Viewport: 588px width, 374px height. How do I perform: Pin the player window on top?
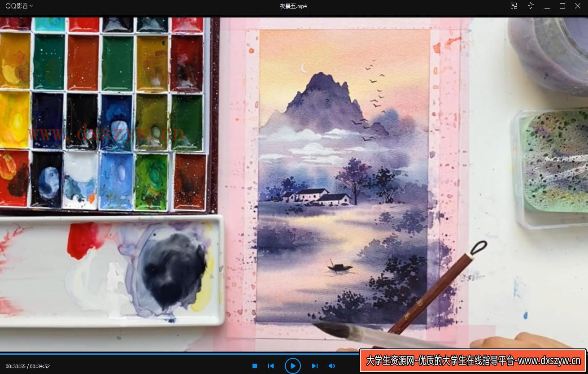click(531, 6)
